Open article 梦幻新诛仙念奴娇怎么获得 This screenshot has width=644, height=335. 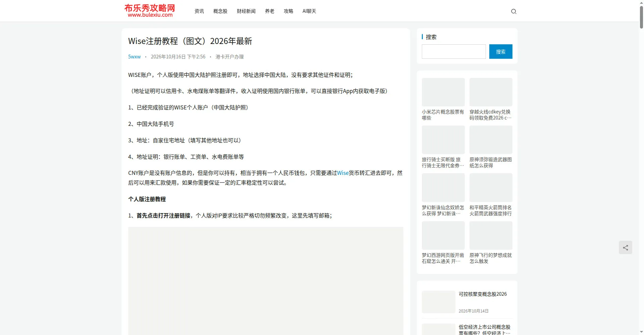pos(443,210)
